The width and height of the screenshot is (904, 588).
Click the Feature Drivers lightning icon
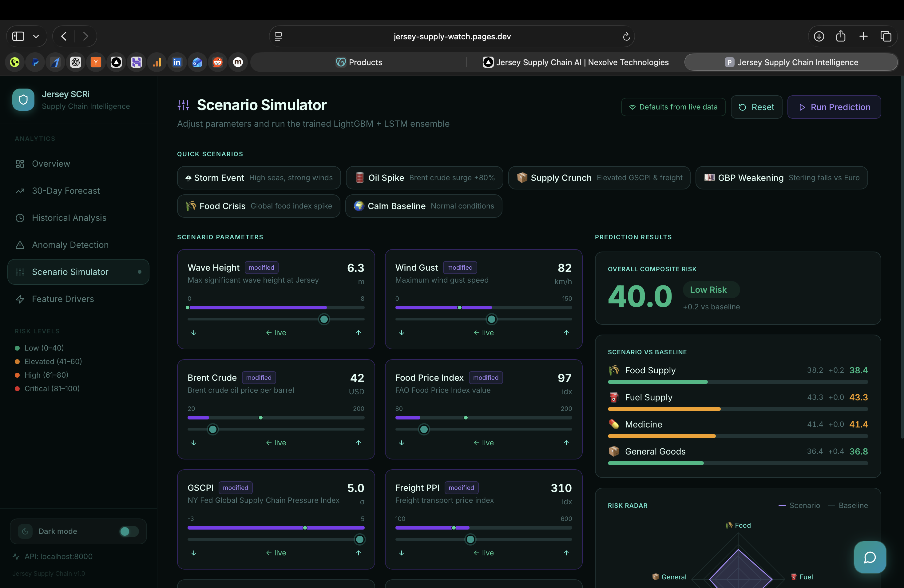[20, 299]
